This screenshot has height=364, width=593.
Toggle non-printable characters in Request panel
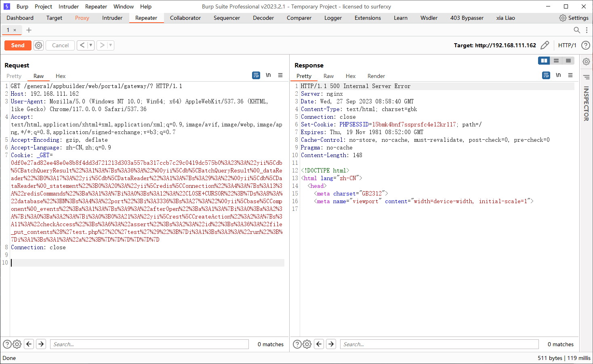coord(268,75)
